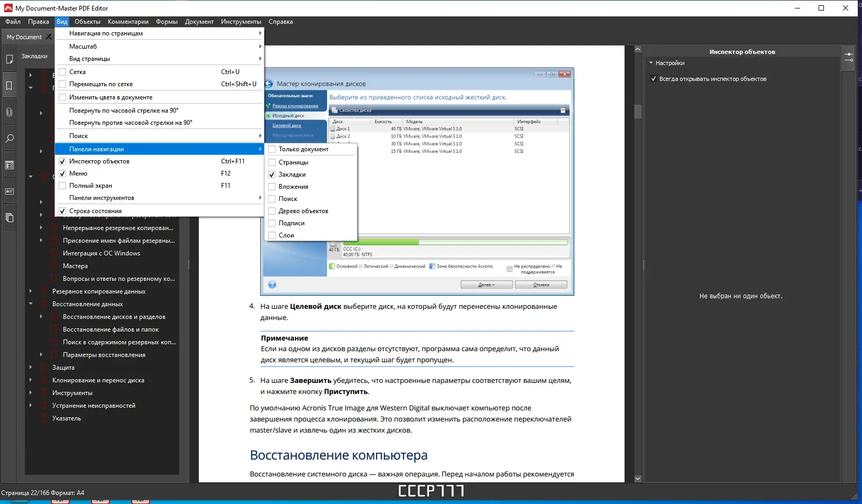Toggle 'Всегда открывать инспектор объектов' checkbox
Screen dimensions: 862x504
[x=655, y=78]
